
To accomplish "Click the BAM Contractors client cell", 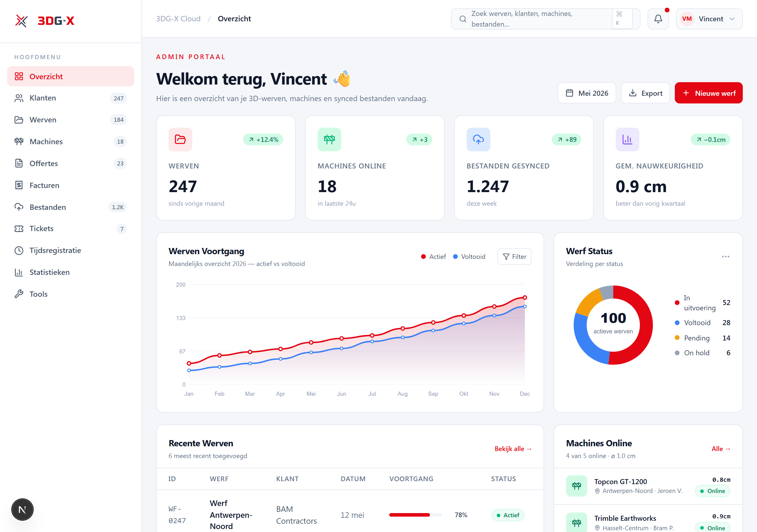I will tap(296, 515).
